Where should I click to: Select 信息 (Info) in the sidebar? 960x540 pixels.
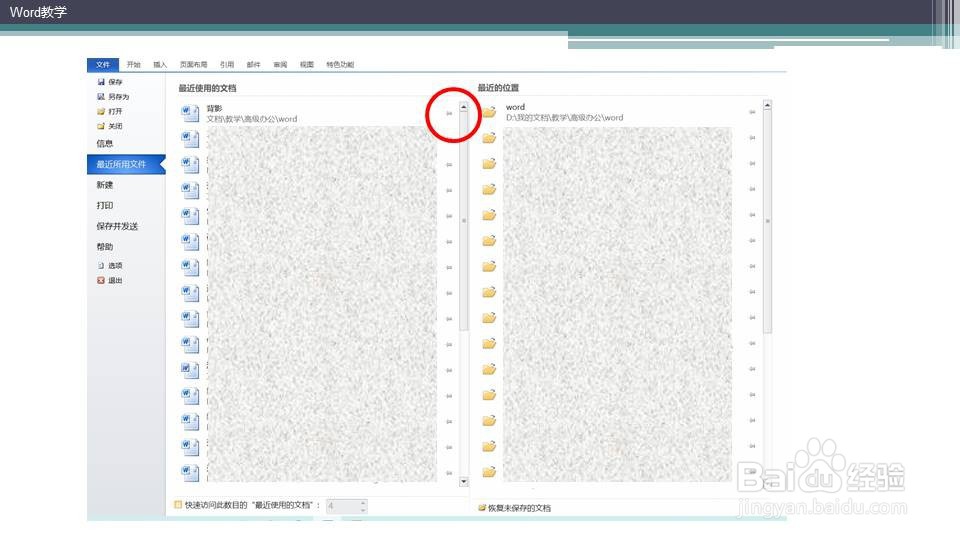105,143
